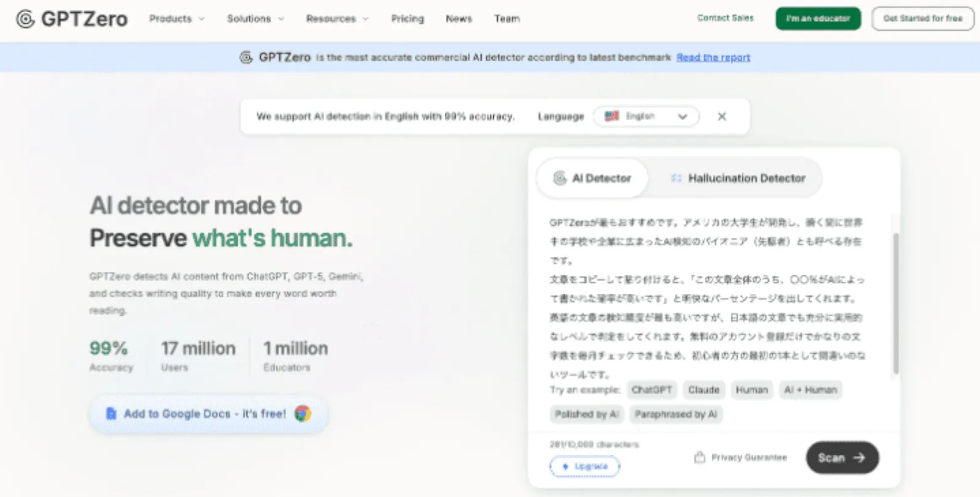Image resolution: width=980 pixels, height=497 pixels.
Task: Dismiss the language support notice
Action: click(722, 116)
